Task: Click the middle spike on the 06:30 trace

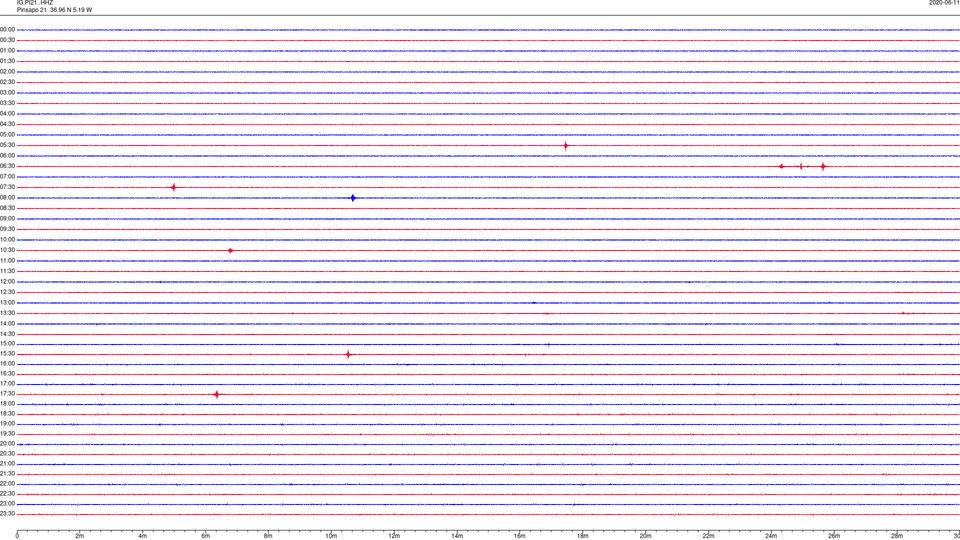Action: pyautogui.click(x=801, y=167)
